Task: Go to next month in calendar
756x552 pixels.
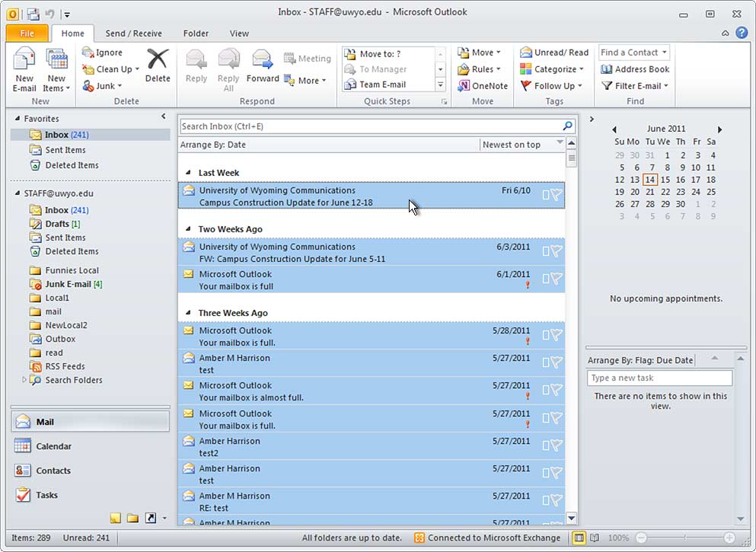Action: click(x=720, y=129)
